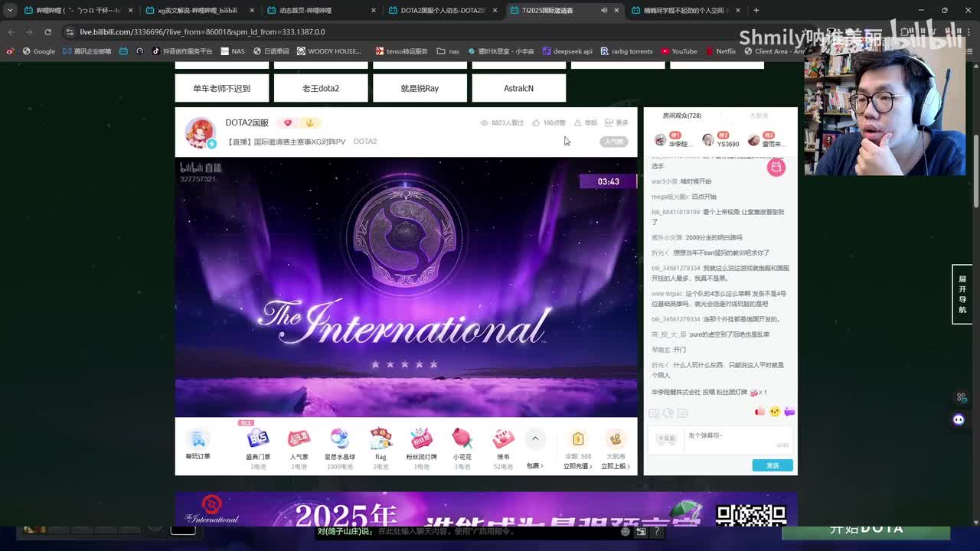Select the 人气票 gift
This screenshot has height=551, width=980.
(x=299, y=439)
